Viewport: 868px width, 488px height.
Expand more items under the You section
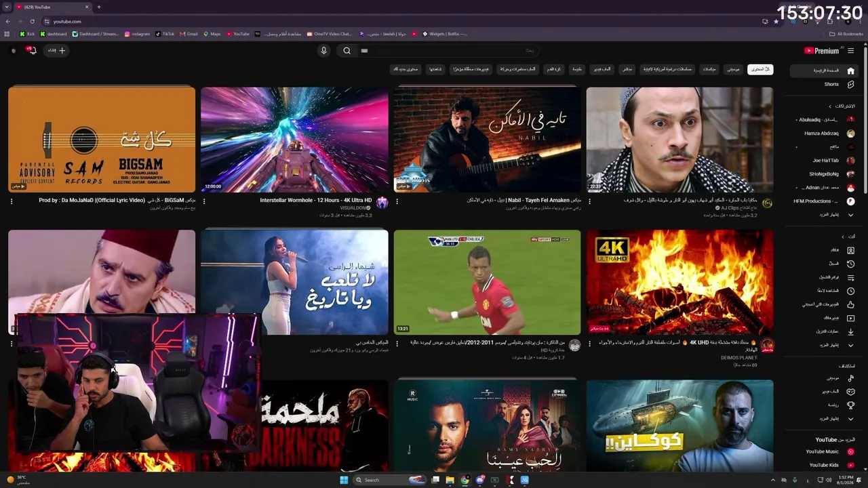point(823,345)
